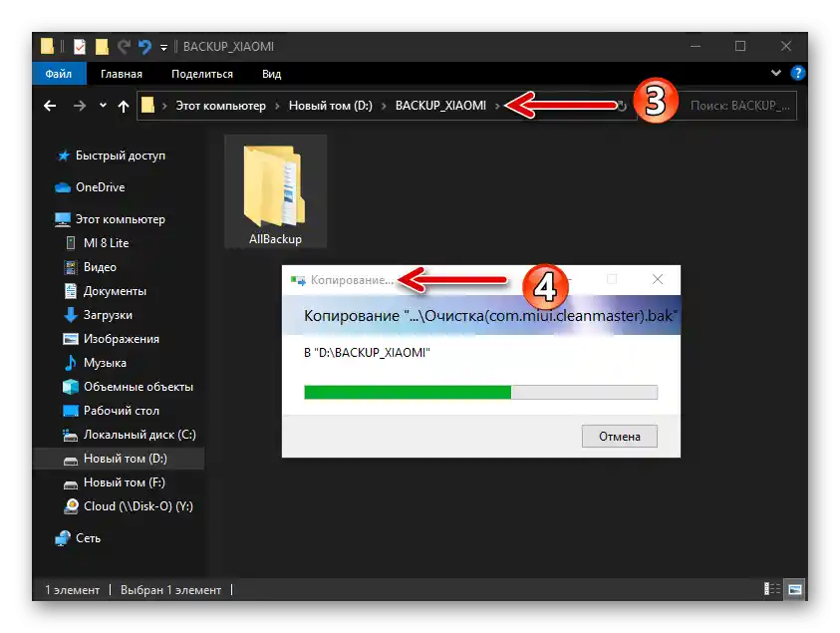Click Выбран 1 элемент status text
Viewport: 840px width, 633px height.
coord(171,590)
